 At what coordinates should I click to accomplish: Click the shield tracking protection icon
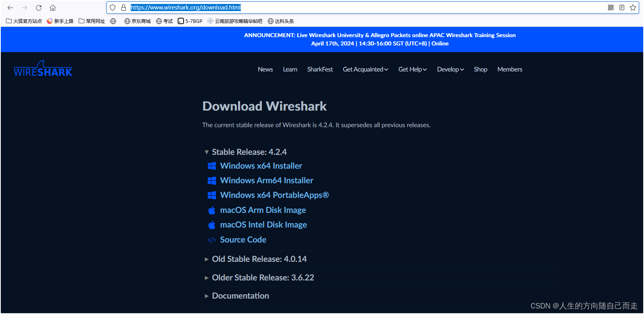(x=113, y=8)
